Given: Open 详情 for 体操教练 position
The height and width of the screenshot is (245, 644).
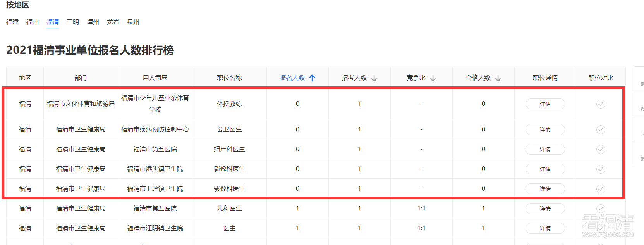Looking at the screenshot, I should [x=545, y=104].
